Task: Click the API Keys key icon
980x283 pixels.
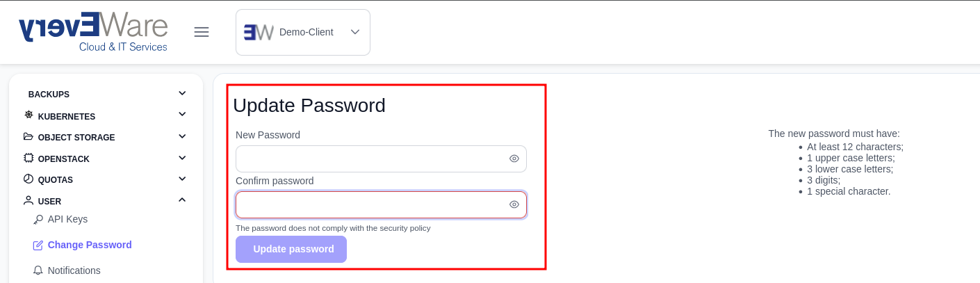Action: click(38, 220)
